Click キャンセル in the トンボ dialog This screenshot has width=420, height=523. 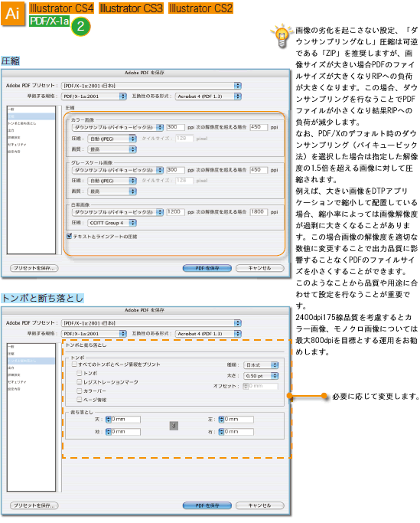tap(260, 505)
